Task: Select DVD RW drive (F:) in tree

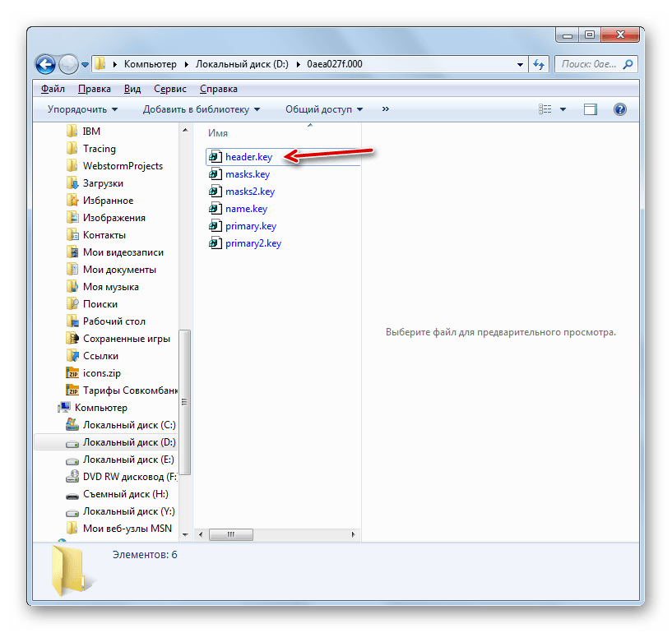Action: pos(129,477)
